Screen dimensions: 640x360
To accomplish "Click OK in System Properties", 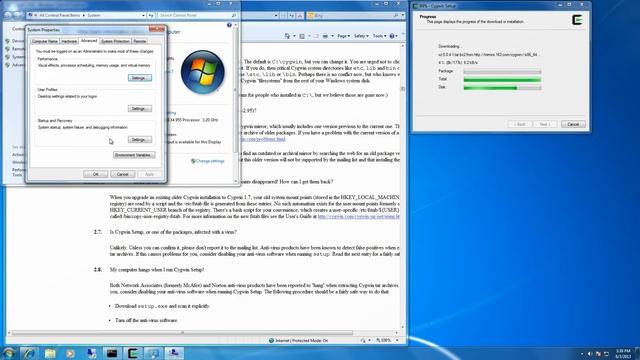I will [96, 174].
